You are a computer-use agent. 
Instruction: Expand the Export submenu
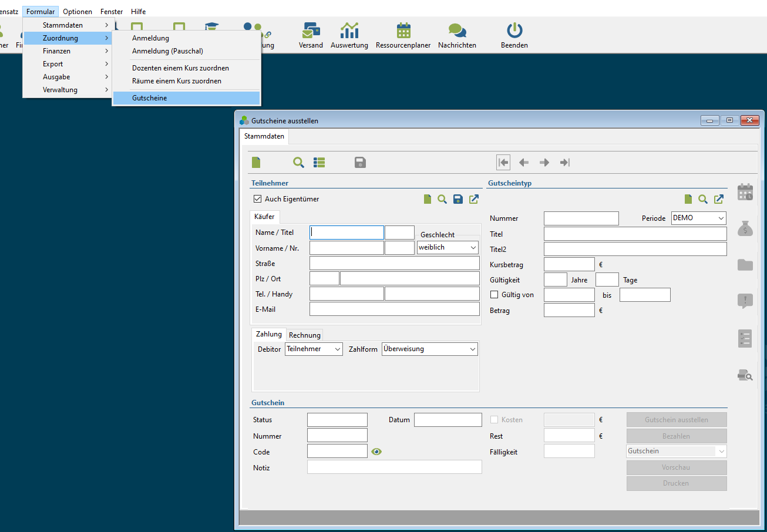(68, 64)
